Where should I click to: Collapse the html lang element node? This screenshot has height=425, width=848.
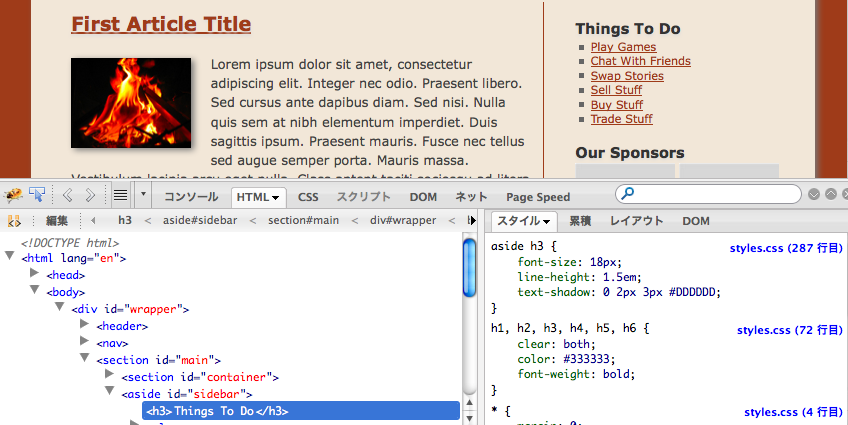(11, 257)
